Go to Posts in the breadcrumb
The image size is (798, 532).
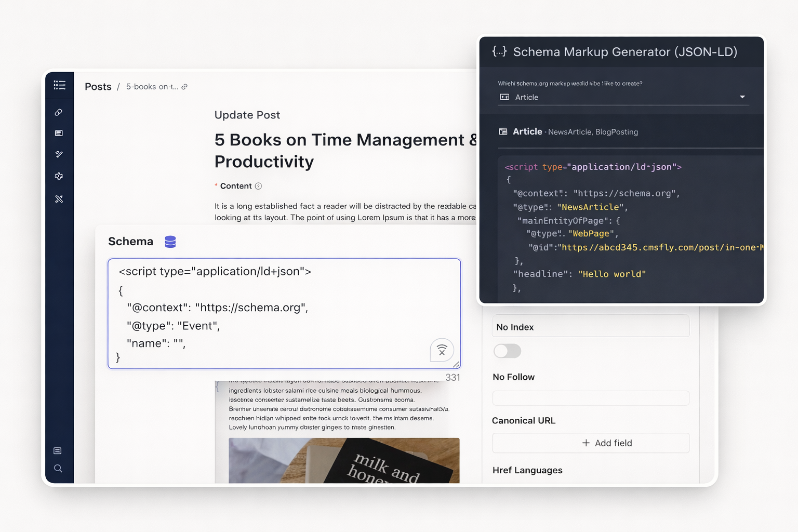pos(98,87)
